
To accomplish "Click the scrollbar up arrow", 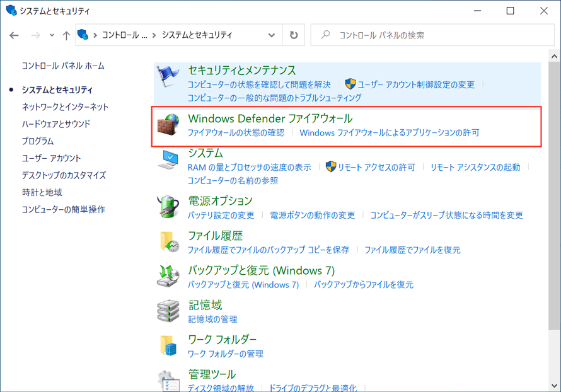I will pos(554,56).
